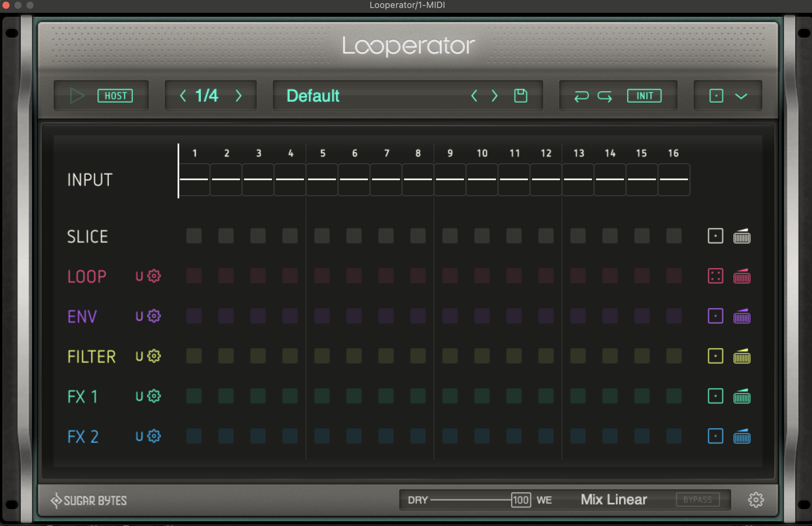
Task: Expand the global randomizer dropdown chevron top right
Action: [741, 96]
